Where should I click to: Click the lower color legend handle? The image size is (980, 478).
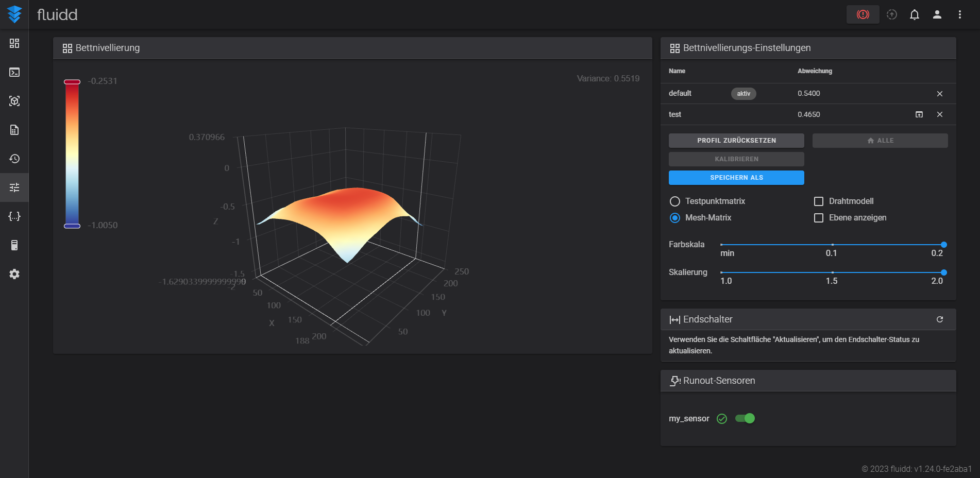point(72,226)
